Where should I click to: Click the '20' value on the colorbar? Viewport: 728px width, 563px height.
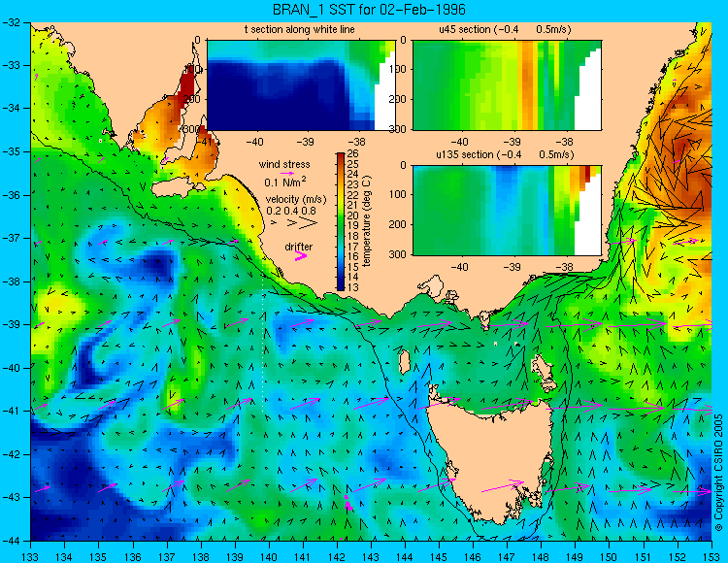coord(353,215)
